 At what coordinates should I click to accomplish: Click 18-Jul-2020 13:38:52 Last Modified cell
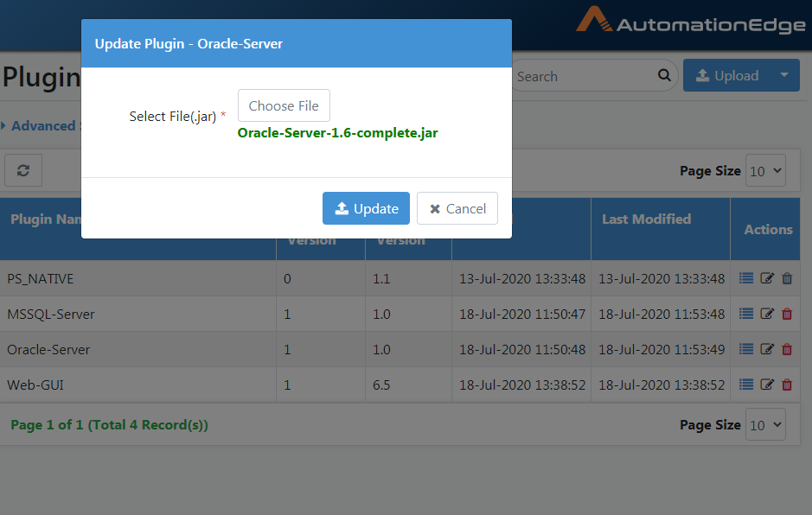pos(662,385)
